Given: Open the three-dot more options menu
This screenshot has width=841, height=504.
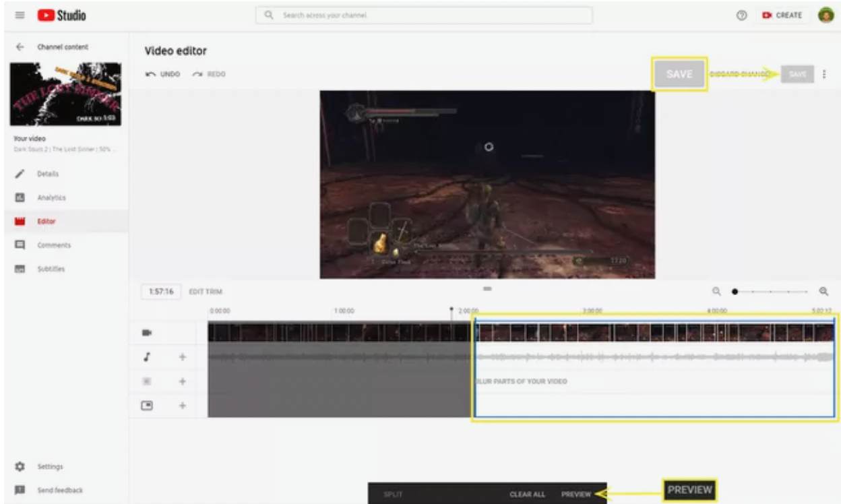Looking at the screenshot, I should point(824,74).
